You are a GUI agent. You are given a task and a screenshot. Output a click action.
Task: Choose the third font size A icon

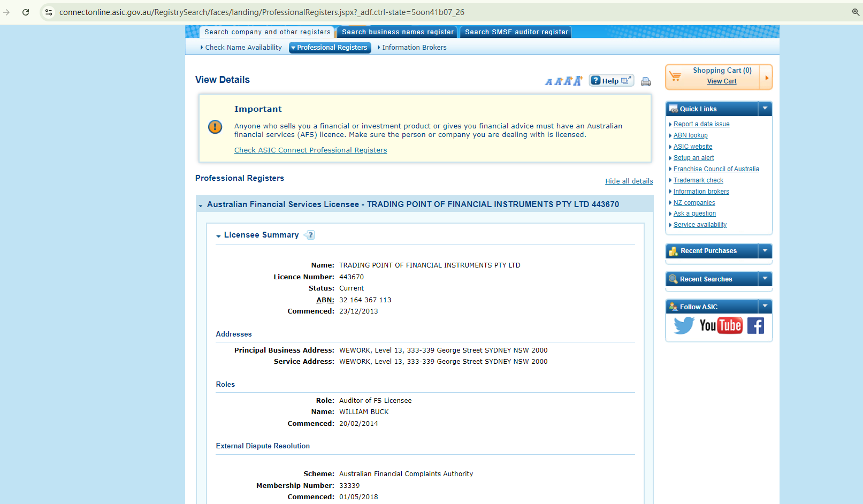coord(568,81)
